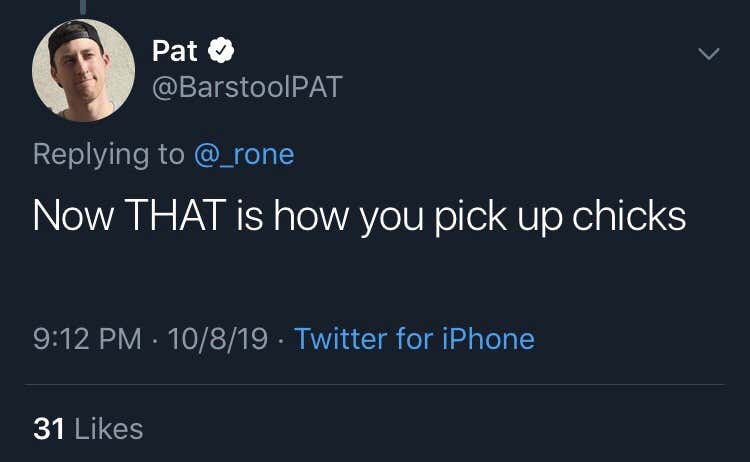Click the Twitter for iPhone source link

(x=414, y=339)
